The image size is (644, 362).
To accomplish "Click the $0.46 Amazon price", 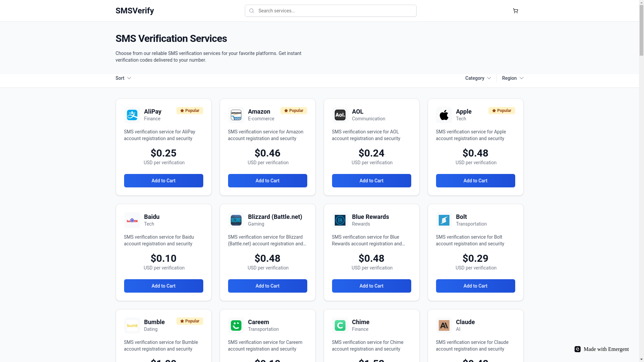I will click(x=267, y=153).
